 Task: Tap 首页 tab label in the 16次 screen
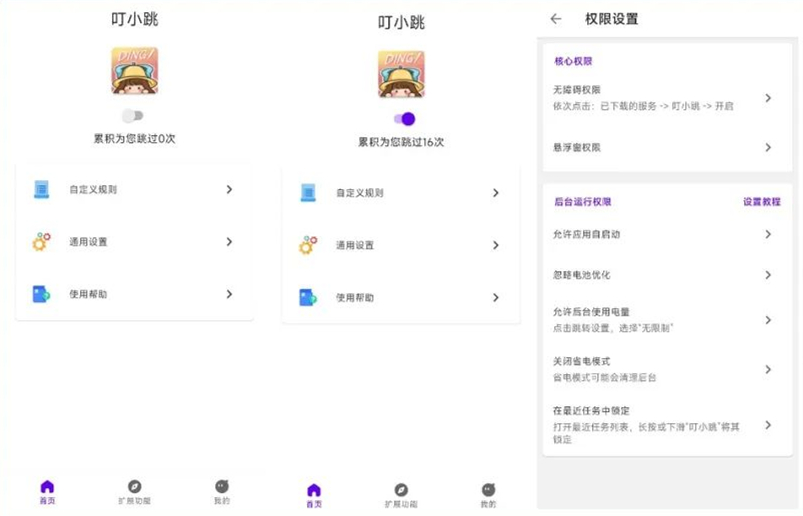pos(314,504)
